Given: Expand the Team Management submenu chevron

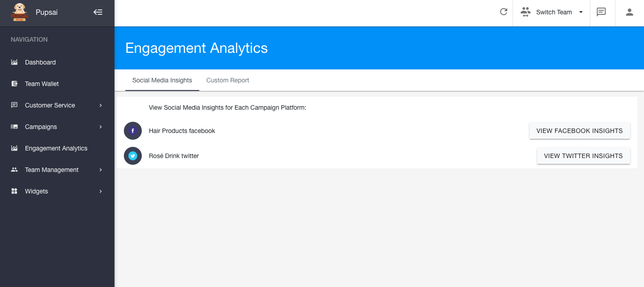Looking at the screenshot, I should (x=101, y=170).
